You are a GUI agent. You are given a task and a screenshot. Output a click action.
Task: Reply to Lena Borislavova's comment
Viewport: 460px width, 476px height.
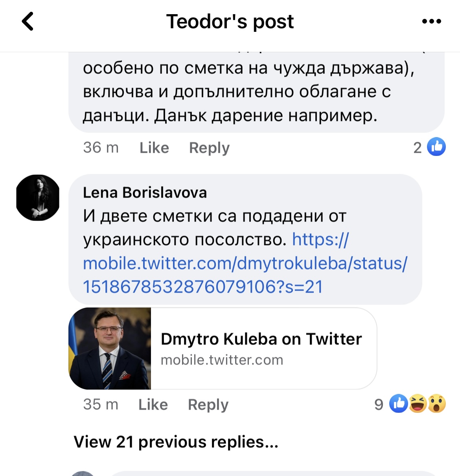click(208, 405)
